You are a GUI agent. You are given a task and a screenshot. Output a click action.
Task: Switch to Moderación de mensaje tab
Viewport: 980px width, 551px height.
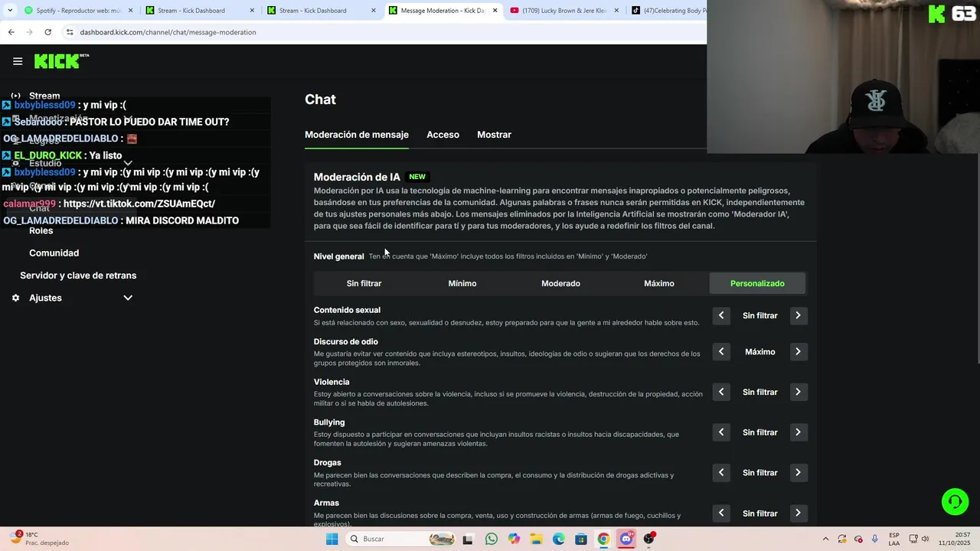pos(357,135)
